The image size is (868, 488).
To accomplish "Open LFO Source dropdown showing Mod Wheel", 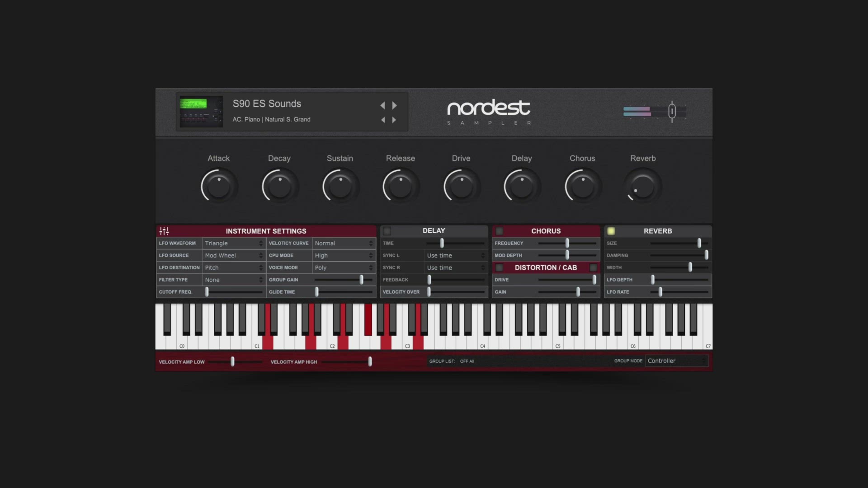I will pyautogui.click(x=233, y=255).
